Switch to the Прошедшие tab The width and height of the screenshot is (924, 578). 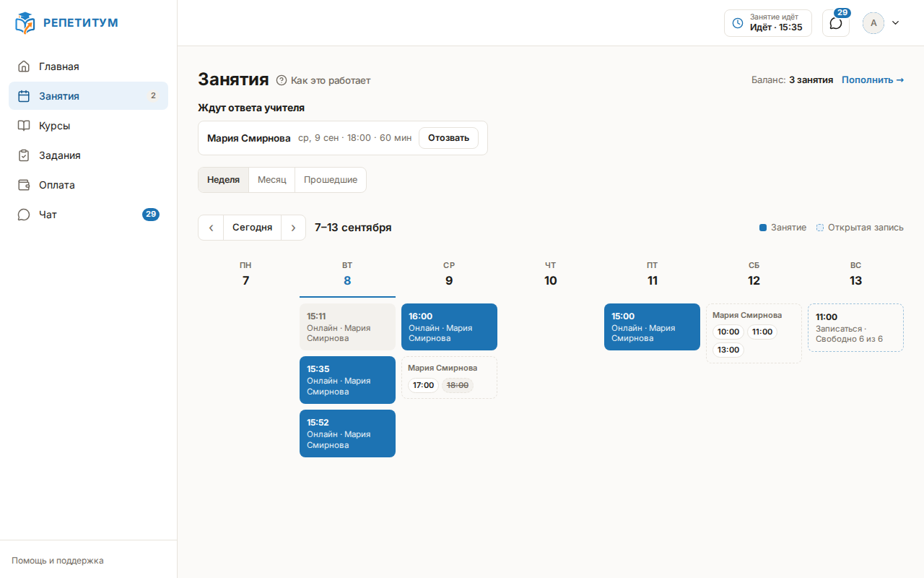tap(331, 180)
